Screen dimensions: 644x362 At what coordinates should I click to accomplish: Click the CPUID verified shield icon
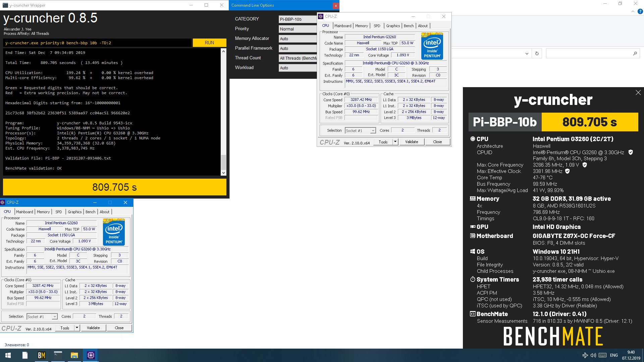tap(631, 152)
